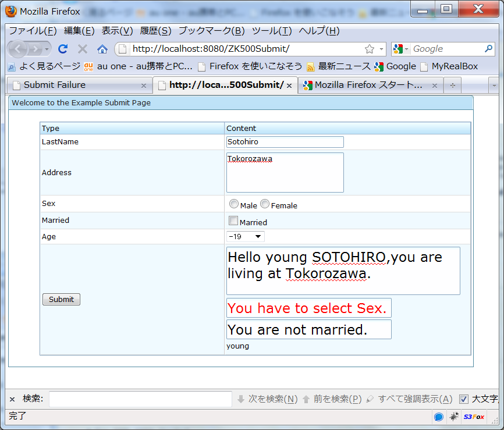Select the Female radio button
Image resolution: width=504 pixels, height=430 pixels.
265,204
